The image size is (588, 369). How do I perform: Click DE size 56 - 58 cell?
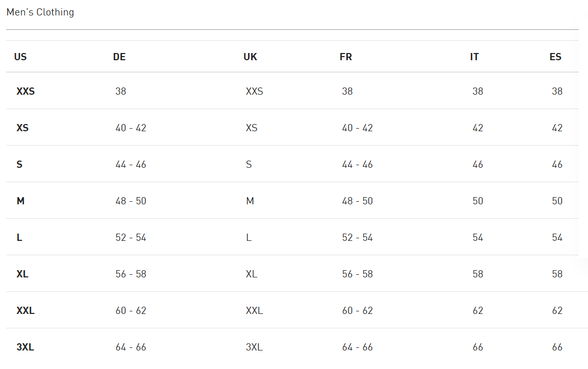[131, 274]
